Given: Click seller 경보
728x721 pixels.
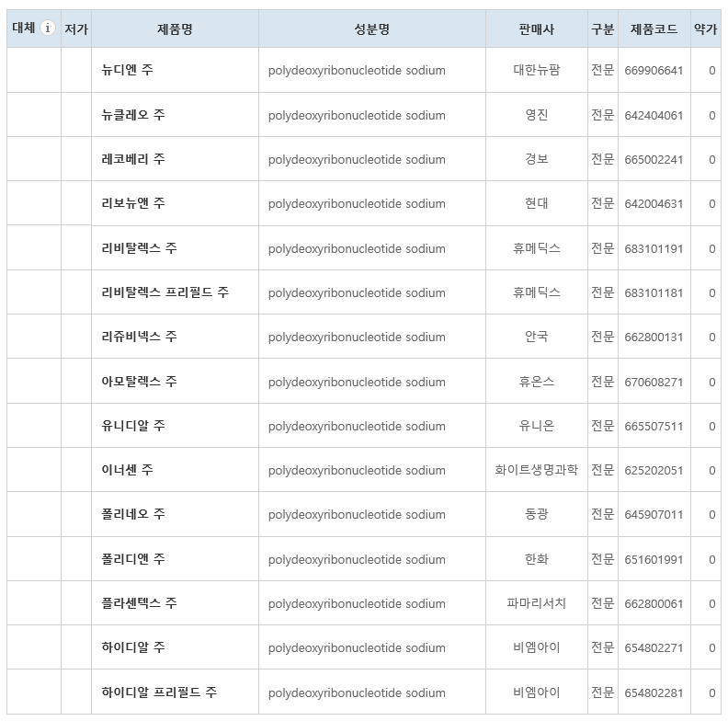Looking at the screenshot, I should (536, 159).
